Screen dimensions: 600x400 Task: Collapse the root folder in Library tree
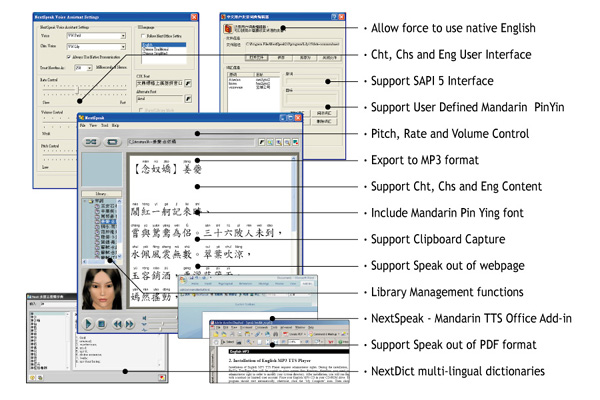tap(85, 201)
